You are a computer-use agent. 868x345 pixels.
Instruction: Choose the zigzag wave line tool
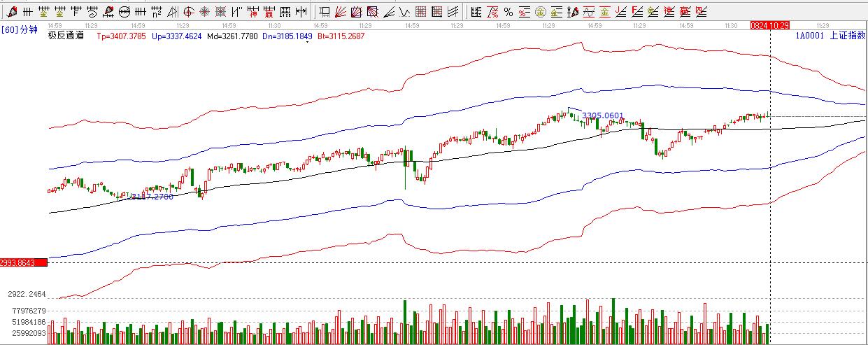click(x=405, y=12)
